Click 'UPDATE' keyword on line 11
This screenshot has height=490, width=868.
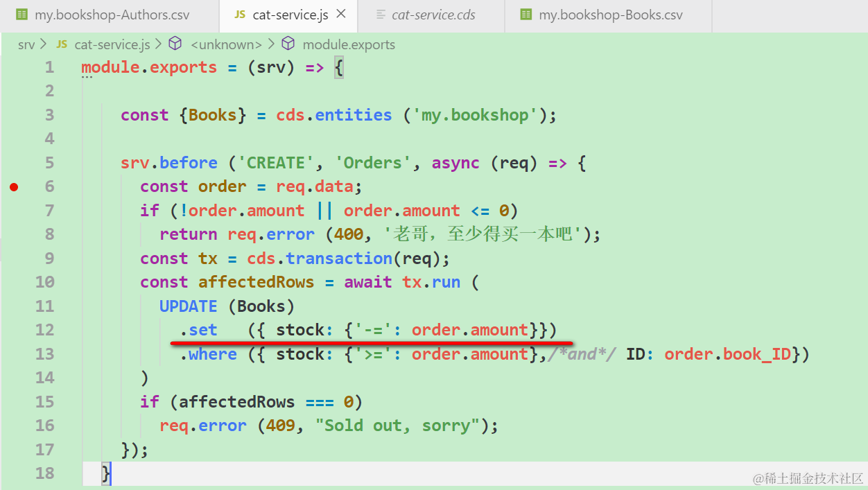tap(189, 306)
